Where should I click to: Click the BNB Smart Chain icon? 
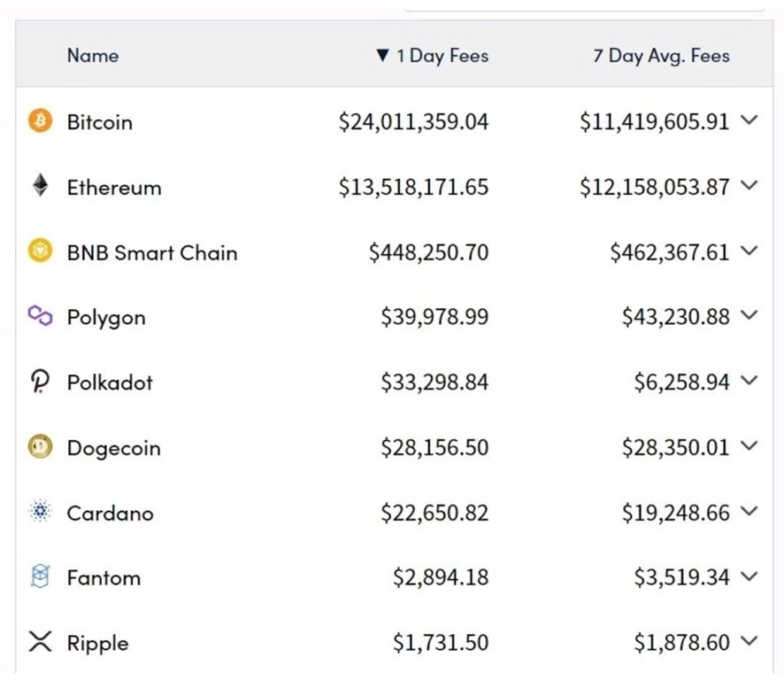[x=40, y=251]
